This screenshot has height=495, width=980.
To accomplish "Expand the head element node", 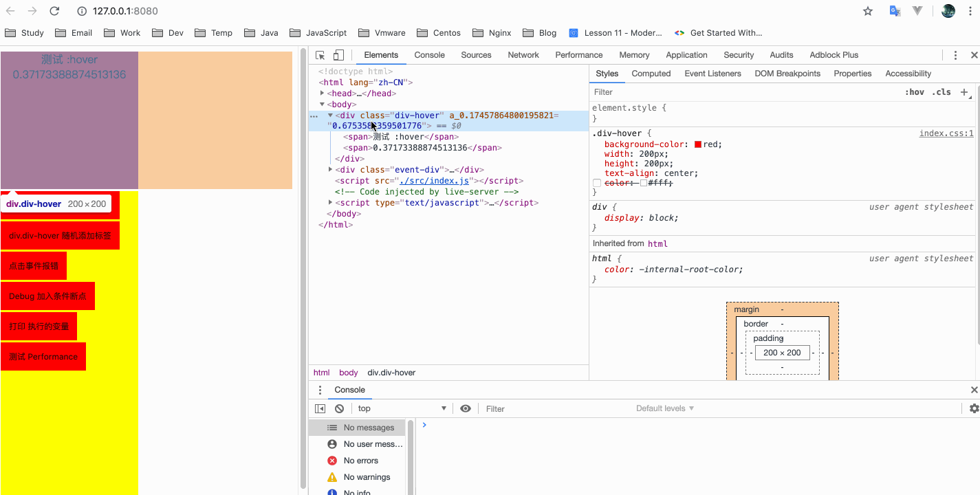I will [x=322, y=93].
